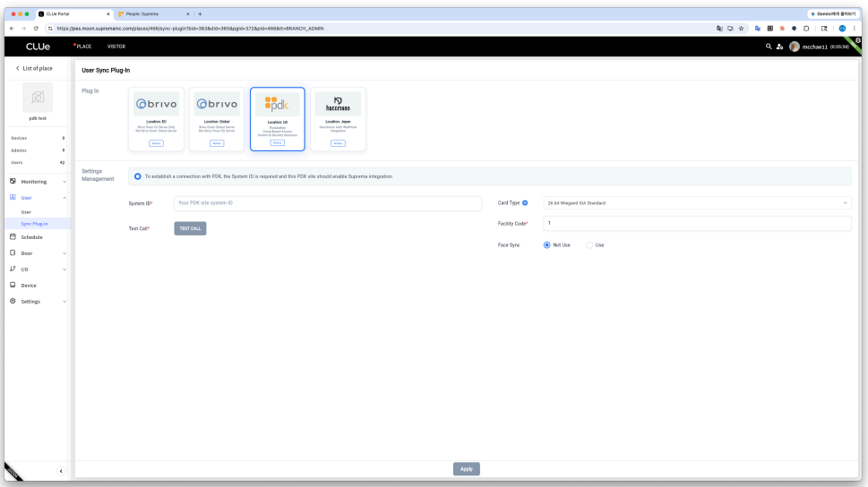Click the Device icon in the sidebar
Image resolution: width=868 pixels, height=487 pixels.
point(13,285)
